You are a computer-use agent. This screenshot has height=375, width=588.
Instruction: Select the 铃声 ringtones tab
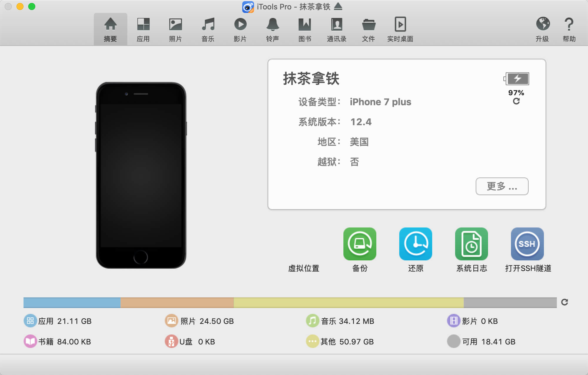[273, 29]
